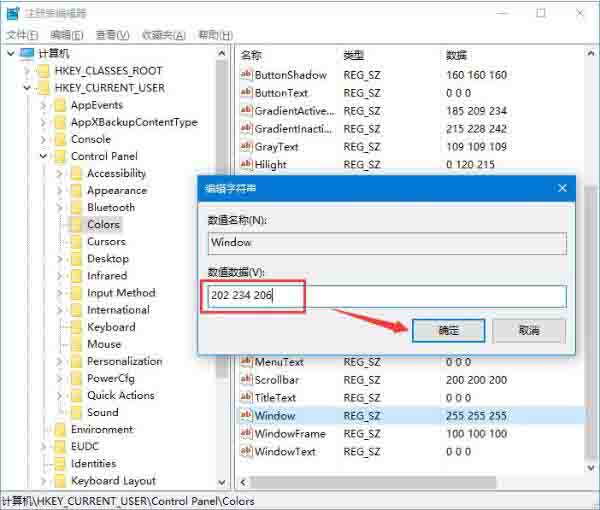Select the Desktop key in tree
Image resolution: width=600 pixels, height=510 pixels.
tap(107, 259)
